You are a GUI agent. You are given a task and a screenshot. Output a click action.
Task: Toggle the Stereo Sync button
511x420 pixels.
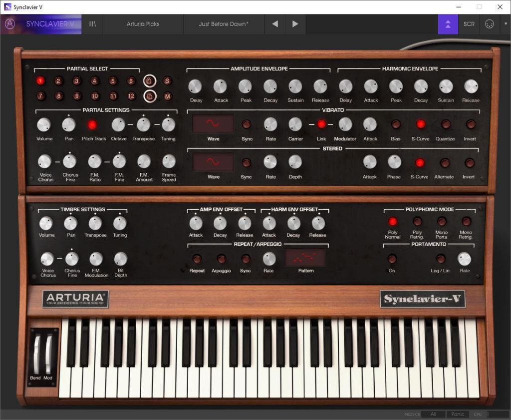tap(246, 162)
